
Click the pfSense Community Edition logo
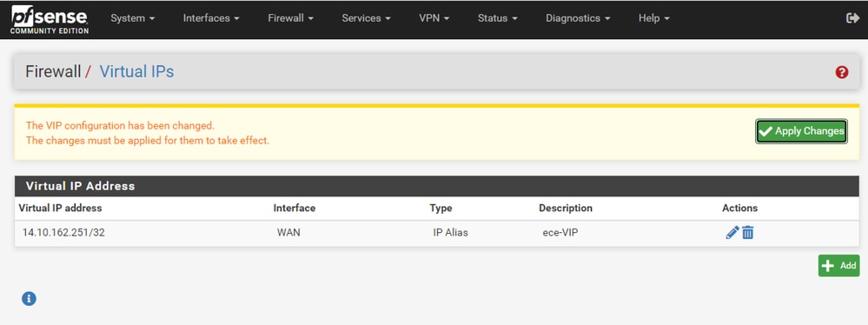click(50, 19)
